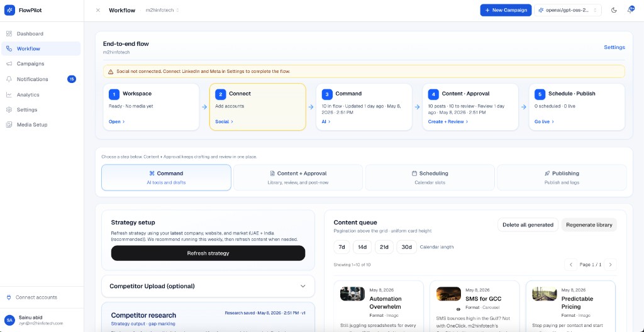
Task: Open Predictable Pricing card thumbnail
Action: coord(545,294)
